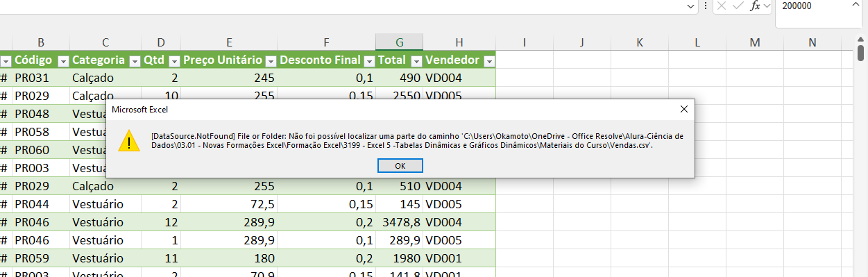Screen dimensions: 868x277
Task: Click the total cell 3478,8
Action: [x=400, y=223]
